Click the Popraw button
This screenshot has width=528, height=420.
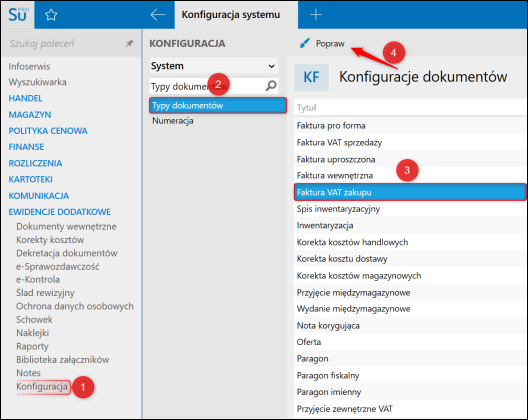(323, 43)
